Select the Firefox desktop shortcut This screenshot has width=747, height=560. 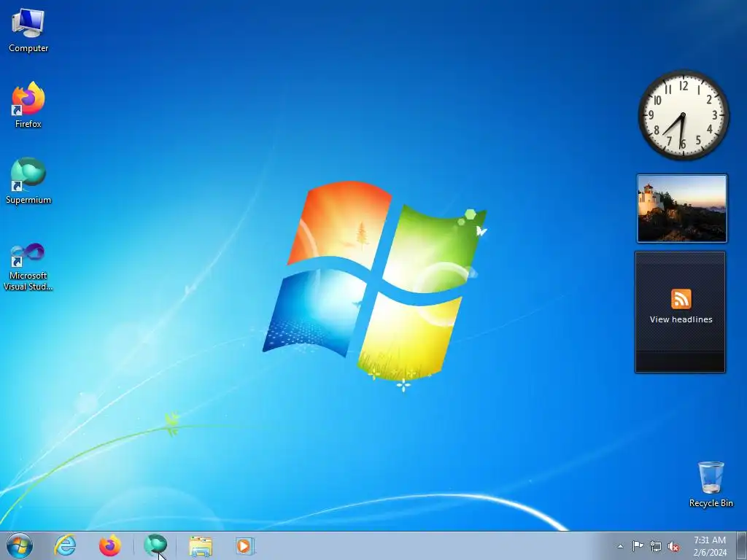tap(28, 105)
